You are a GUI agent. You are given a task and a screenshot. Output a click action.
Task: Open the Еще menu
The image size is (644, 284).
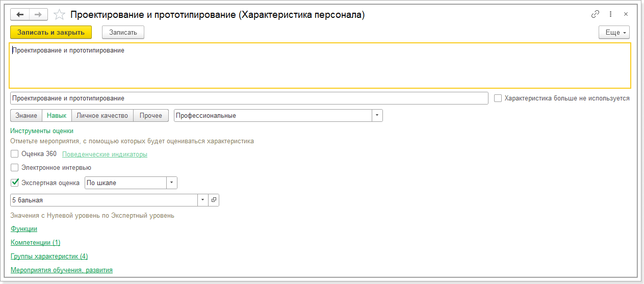tap(614, 32)
